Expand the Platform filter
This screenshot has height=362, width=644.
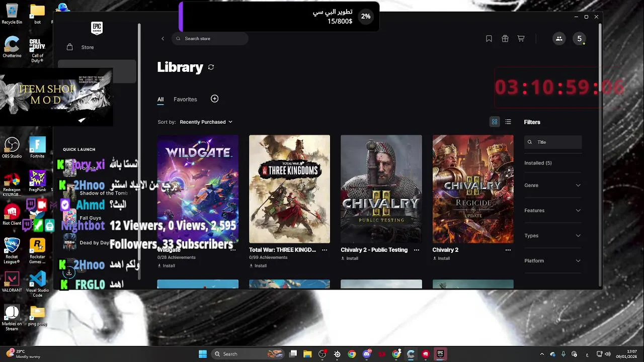(552, 261)
